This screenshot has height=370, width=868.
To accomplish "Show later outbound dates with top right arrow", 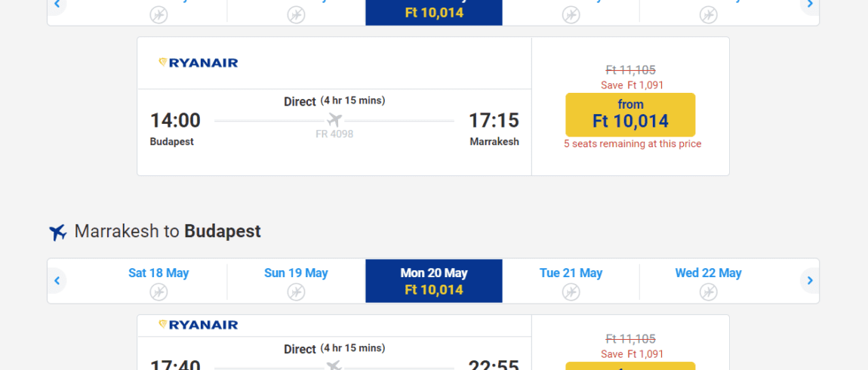I will pyautogui.click(x=810, y=5).
